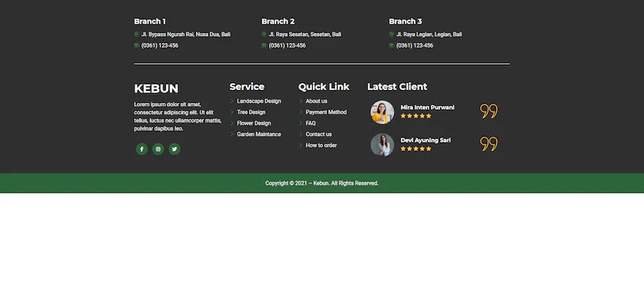Click the Contact us link
This screenshot has width=644, height=306.
coord(318,134)
